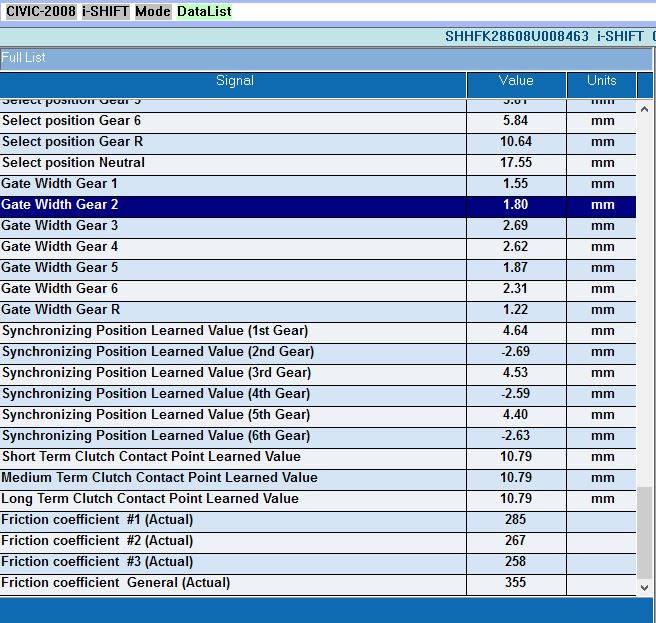The height and width of the screenshot is (623, 656).
Task: Select Medium Term Clutch Contact Point row
Action: (318, 479)
